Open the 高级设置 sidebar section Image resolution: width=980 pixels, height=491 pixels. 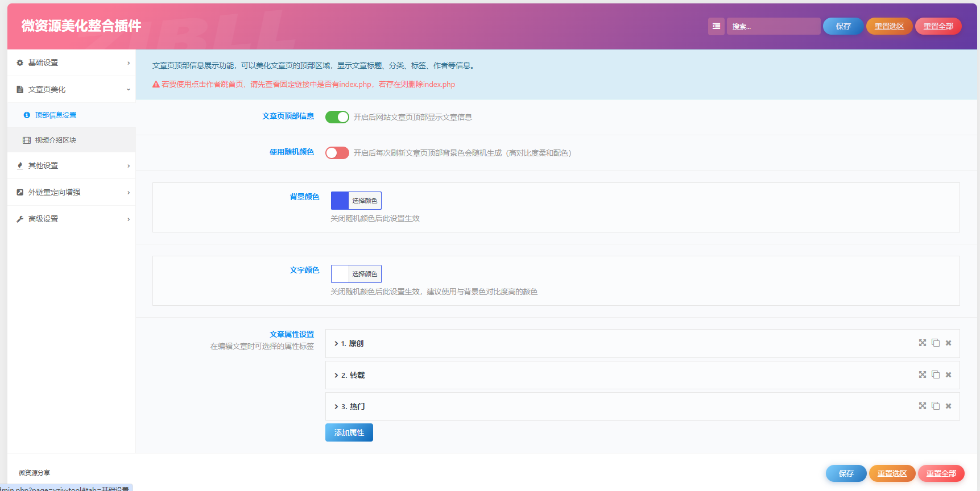pyautogui.click(x=72, y=219)
